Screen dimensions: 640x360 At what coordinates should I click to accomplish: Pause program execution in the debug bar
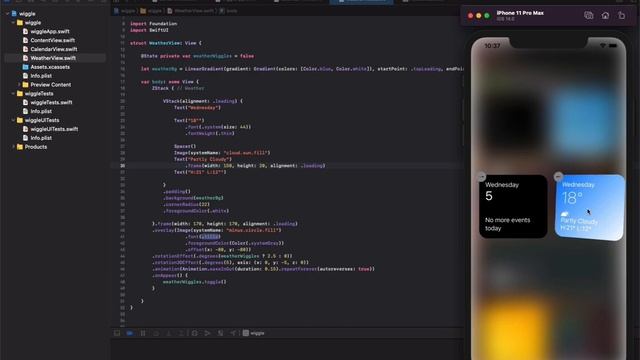143,333
